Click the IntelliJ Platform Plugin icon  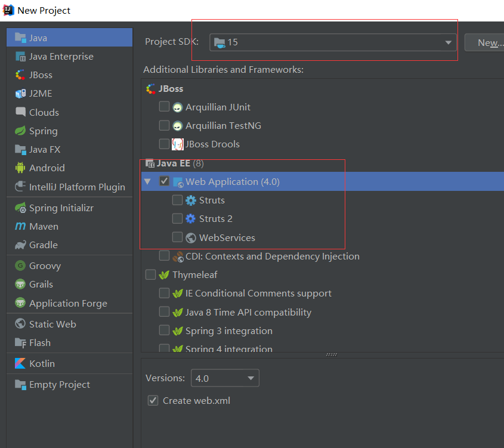point(20,186)
